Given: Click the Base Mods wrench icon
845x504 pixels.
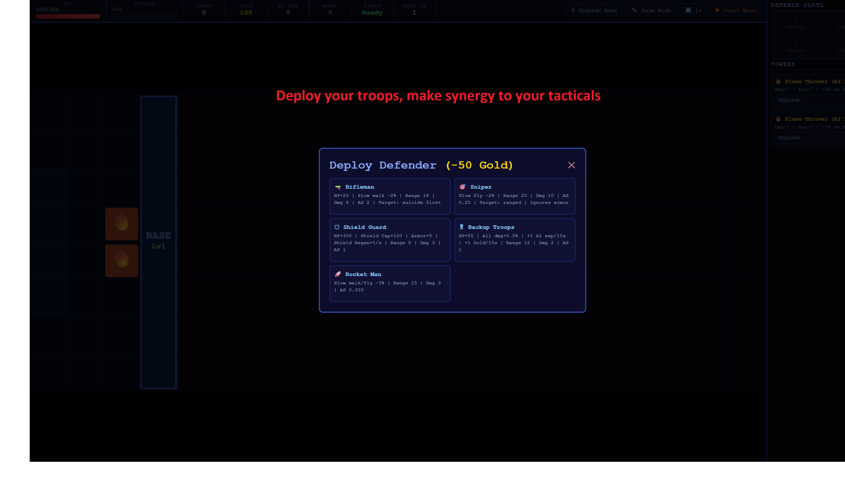Looking at the screenshot, I should pos(634,10).
